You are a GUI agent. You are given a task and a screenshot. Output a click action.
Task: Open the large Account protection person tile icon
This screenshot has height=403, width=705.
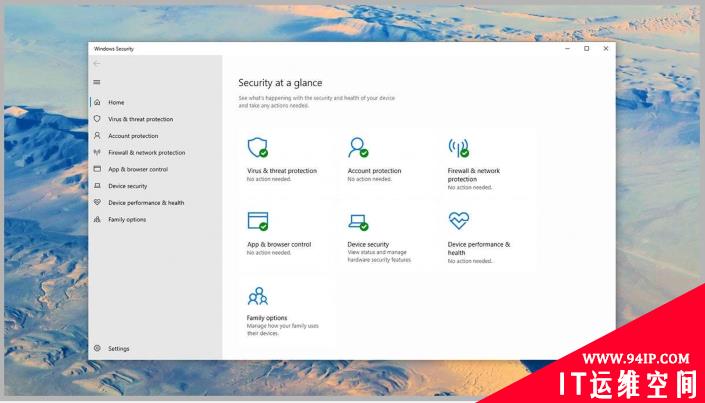(358, 148)
